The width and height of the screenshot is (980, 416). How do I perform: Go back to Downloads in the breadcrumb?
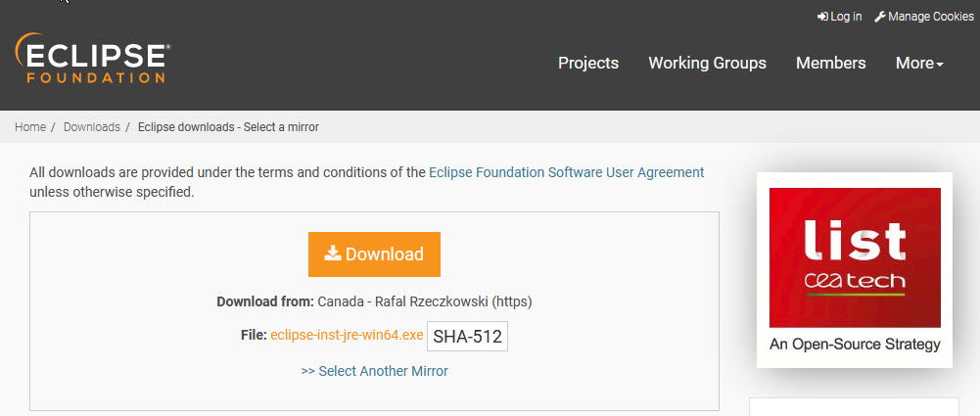point(92,127)
